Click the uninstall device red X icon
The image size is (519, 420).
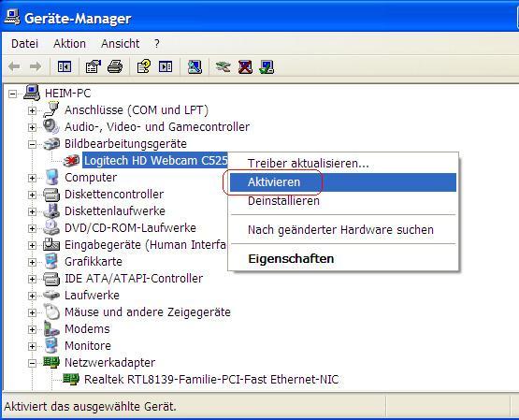click(x=245, y=66)
